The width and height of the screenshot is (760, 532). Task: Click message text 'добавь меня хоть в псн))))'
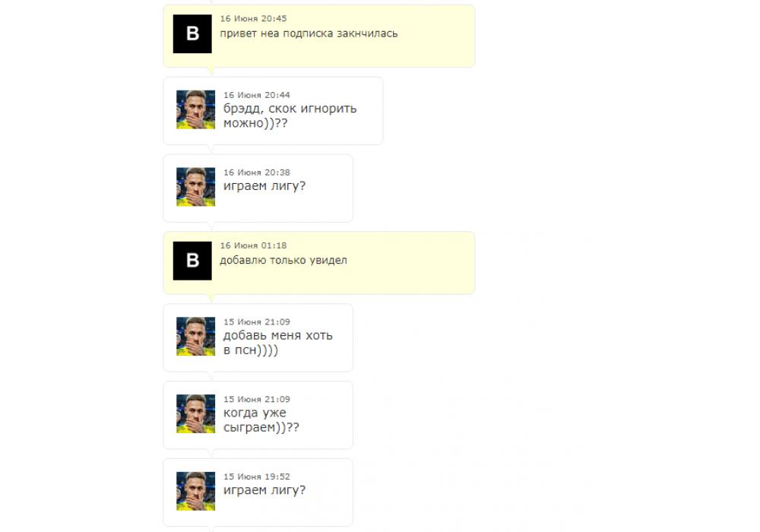coord(277,343)
